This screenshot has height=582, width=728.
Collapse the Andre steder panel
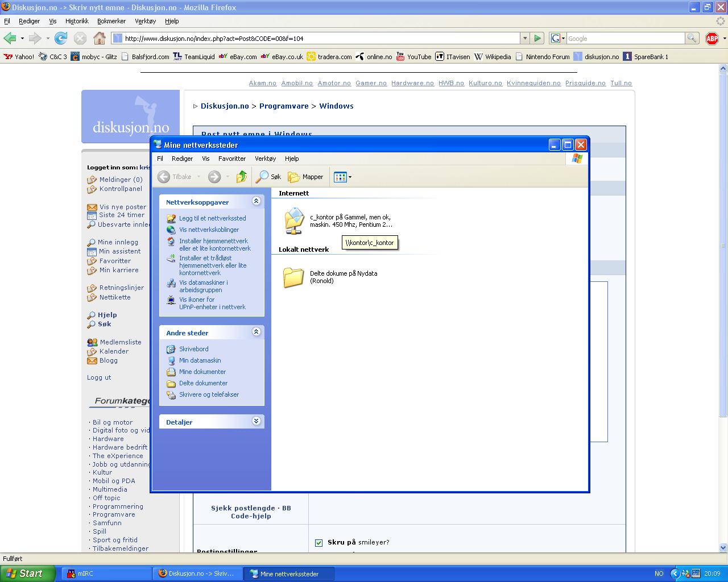click(x=256, y=332)
